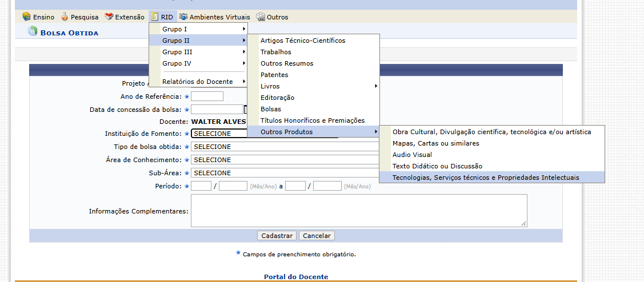Click the Outros menu icon
Viewport: 644px width, 282px height.
tap(261, 17)
